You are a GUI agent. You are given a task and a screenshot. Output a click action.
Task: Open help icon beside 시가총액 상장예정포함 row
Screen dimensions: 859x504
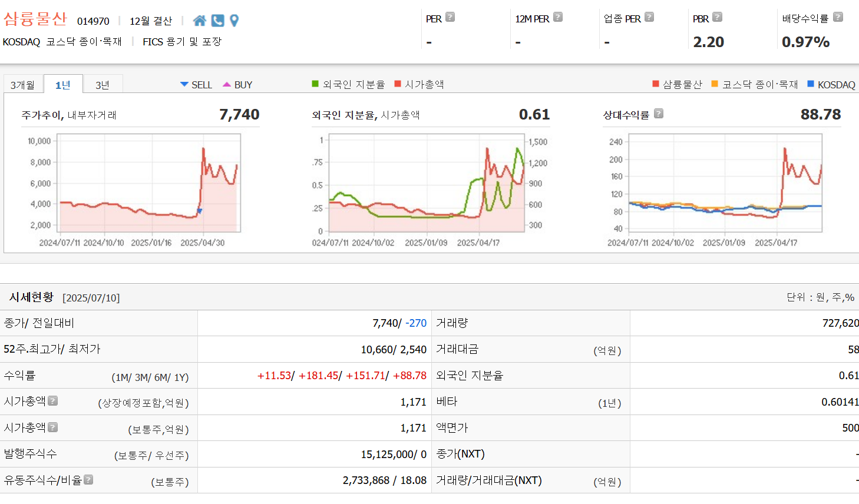pos(53,401)
